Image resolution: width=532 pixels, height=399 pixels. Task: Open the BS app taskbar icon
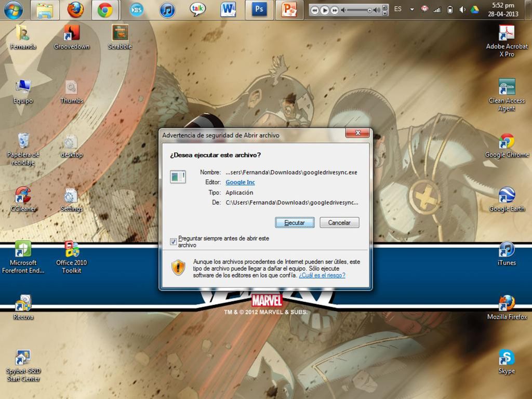(137, 10)
